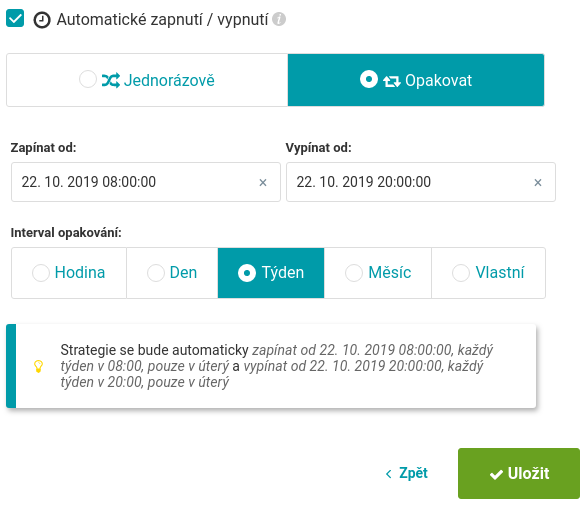Click the clock icon beside Automatické zapnutí
The image size is (585, 512).
(x=42, y=20)
